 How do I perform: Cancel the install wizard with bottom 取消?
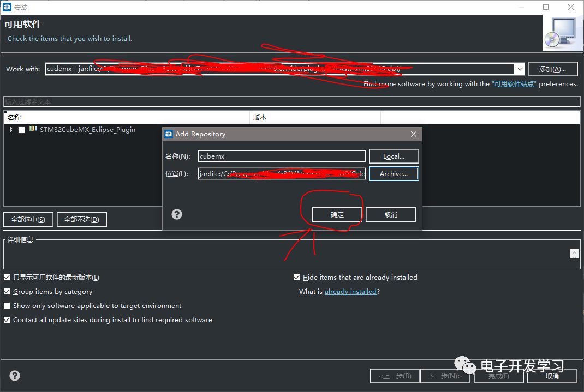click(552, 376)
